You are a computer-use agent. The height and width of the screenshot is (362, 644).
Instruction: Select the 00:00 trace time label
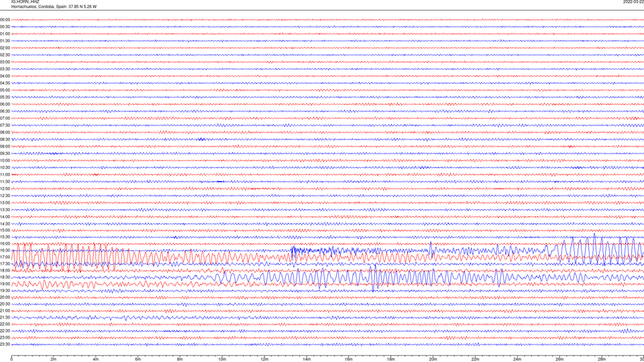[5, 19]
